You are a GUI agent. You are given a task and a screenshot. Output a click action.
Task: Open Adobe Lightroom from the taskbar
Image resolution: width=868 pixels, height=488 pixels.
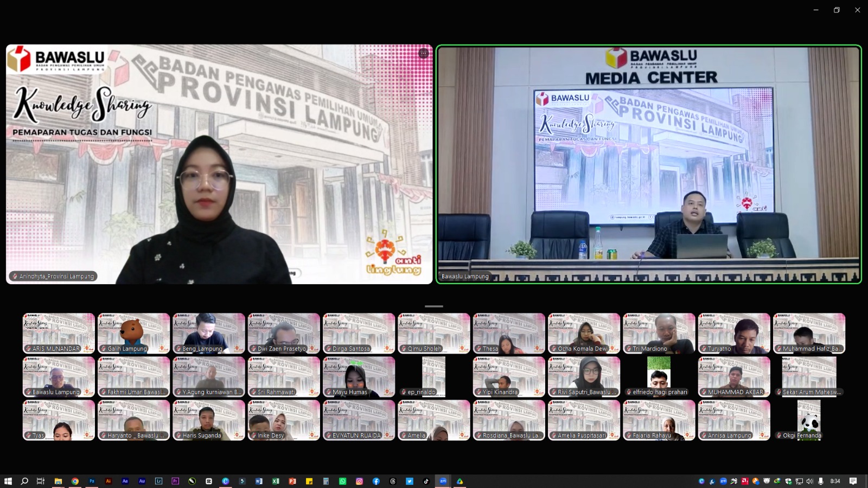[158, 481]
